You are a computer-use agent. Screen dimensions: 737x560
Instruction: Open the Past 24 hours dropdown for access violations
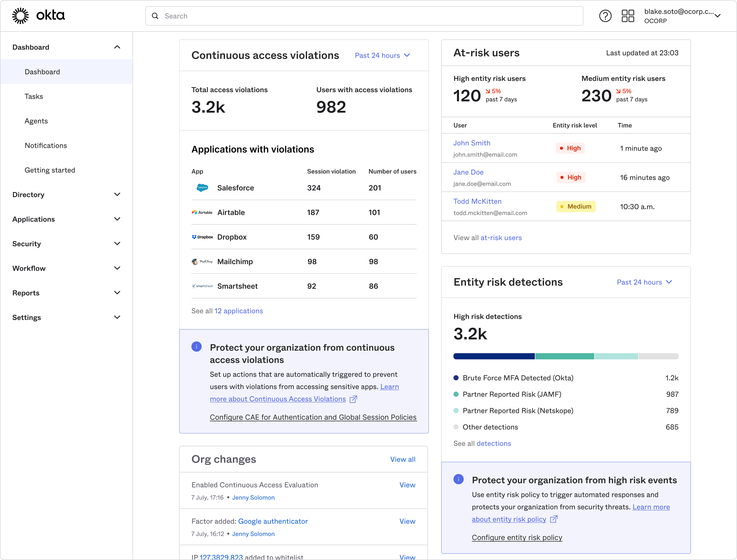[382, 55]
